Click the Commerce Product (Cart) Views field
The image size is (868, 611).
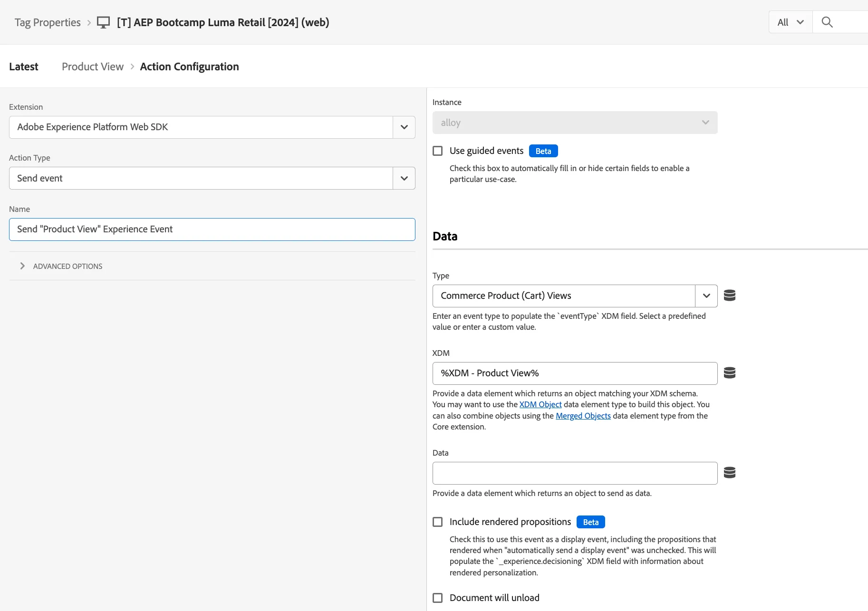[564, 296]
